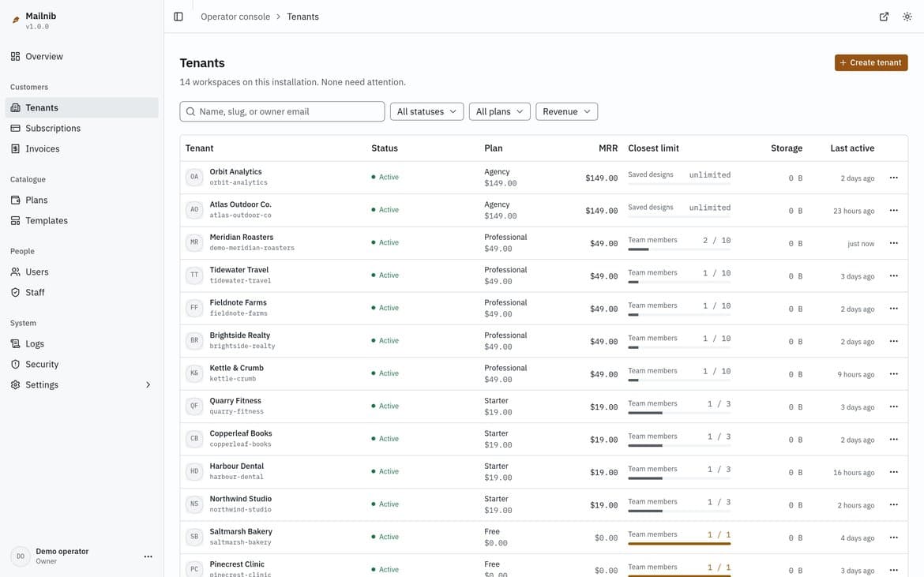Click '23 hours ago' last active value
Image resolution: width=924 pixels, height=577 pixels.
pos(853,211)
